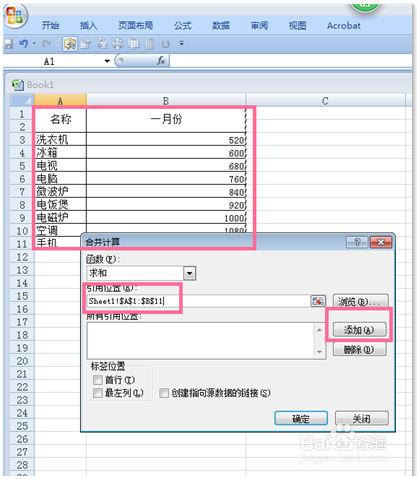Confirm with the 确定 button
420x479 pixels.
(x=301, y=418)
